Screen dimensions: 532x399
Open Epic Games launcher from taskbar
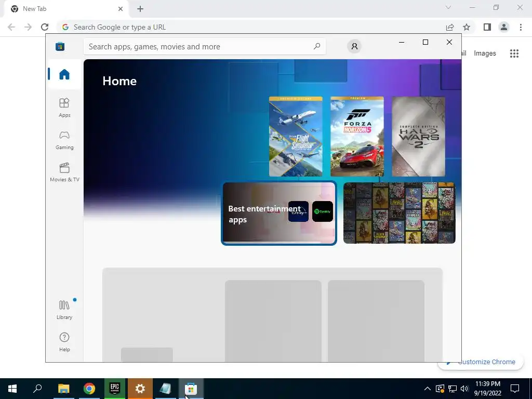115,389
